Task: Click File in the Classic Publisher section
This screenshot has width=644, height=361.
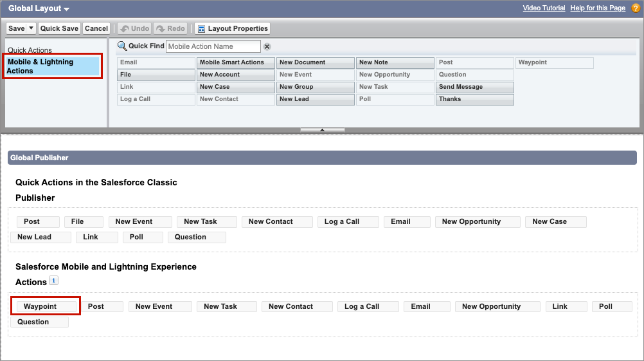Action: tap(84, 221)
